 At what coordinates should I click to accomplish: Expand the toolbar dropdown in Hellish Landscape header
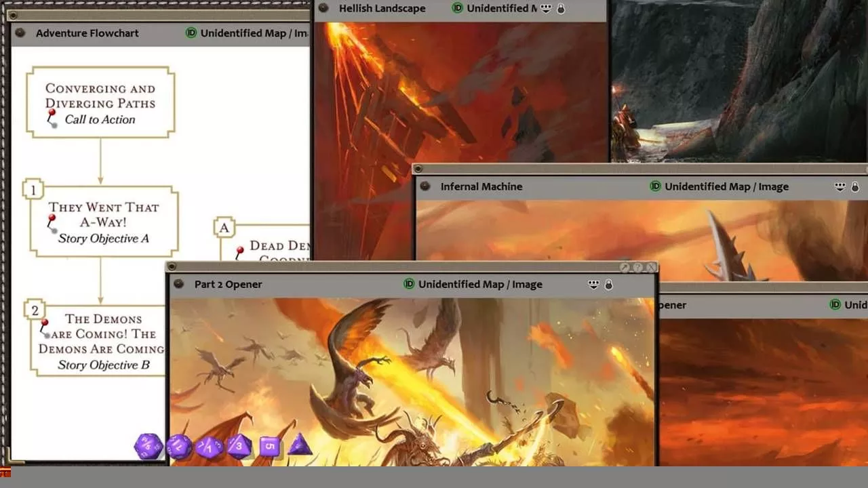click(546, 8)
